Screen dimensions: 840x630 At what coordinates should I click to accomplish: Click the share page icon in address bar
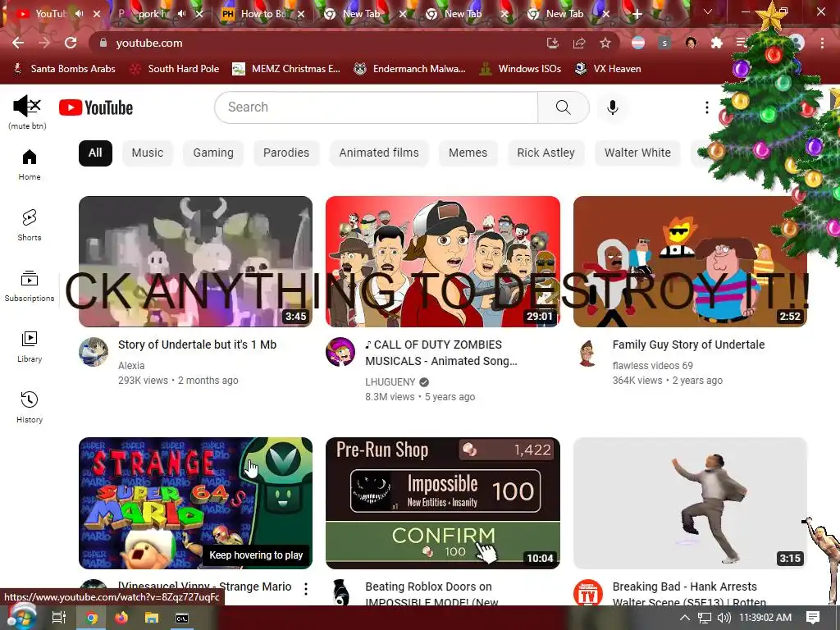coord(579,43)
